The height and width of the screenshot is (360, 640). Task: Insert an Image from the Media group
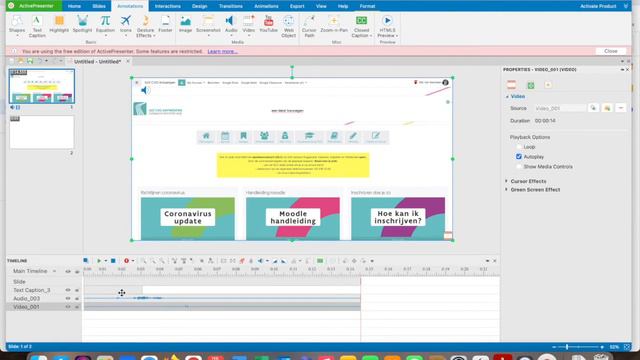click(185, 24)
